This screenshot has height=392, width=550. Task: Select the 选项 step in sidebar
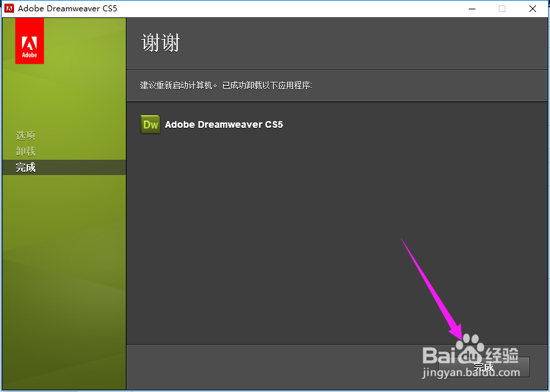pyautogui.click(x=25, y=135)
